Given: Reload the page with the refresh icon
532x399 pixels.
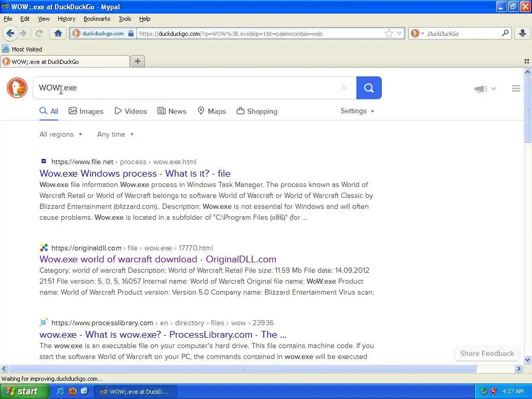Looking at the screenshot, I should click(39, 33).
